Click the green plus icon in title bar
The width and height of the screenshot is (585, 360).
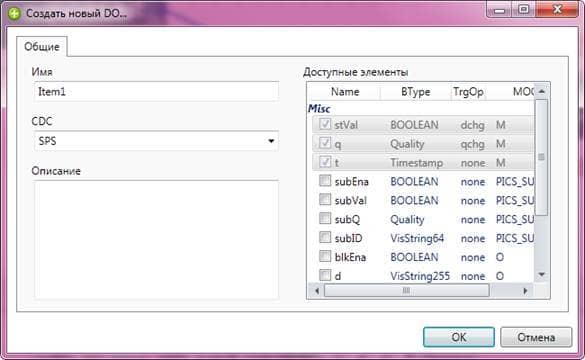coord(15,13)
